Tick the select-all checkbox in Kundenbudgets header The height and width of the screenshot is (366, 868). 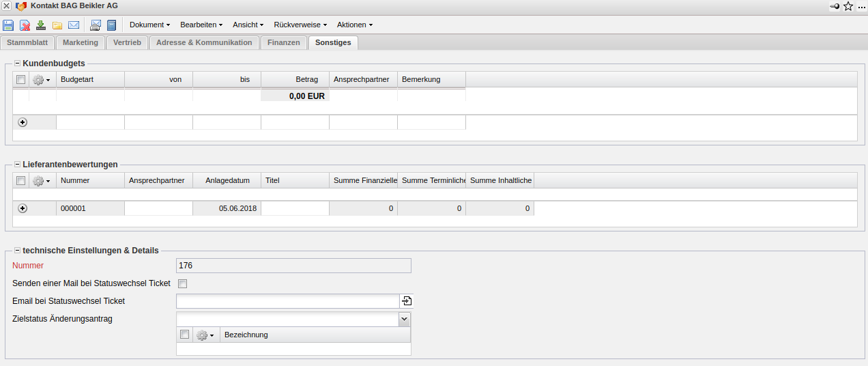[21, 80]
